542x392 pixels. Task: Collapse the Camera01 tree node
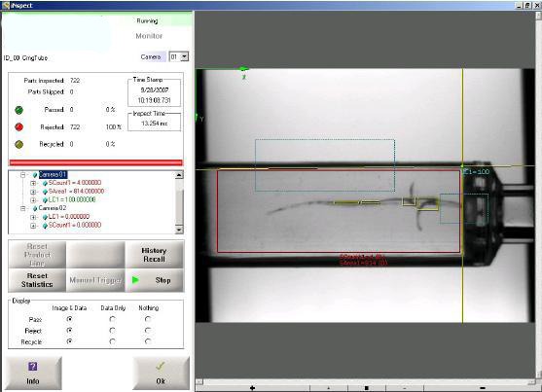coord(22,175)
